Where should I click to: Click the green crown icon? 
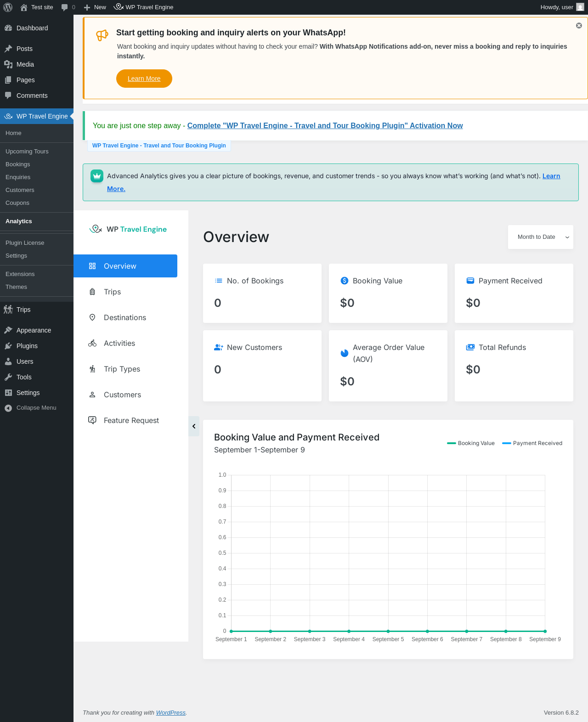coord(97,176)
